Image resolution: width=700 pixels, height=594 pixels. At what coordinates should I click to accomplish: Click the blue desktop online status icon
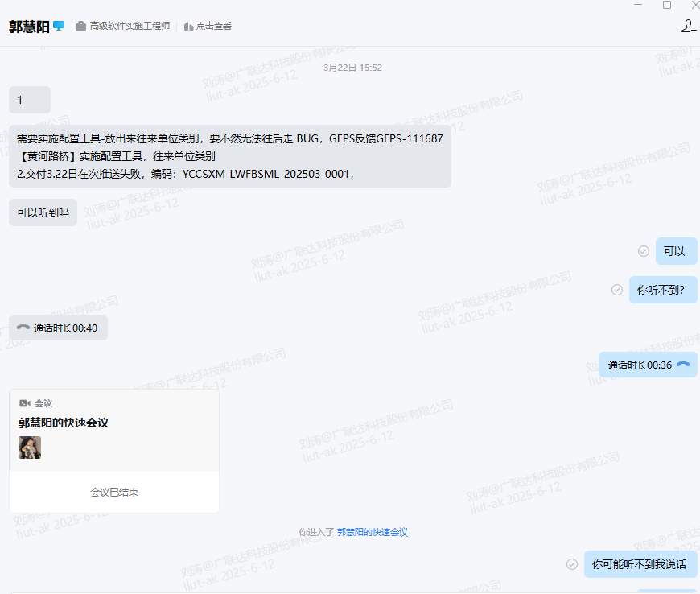coord(59,26)
